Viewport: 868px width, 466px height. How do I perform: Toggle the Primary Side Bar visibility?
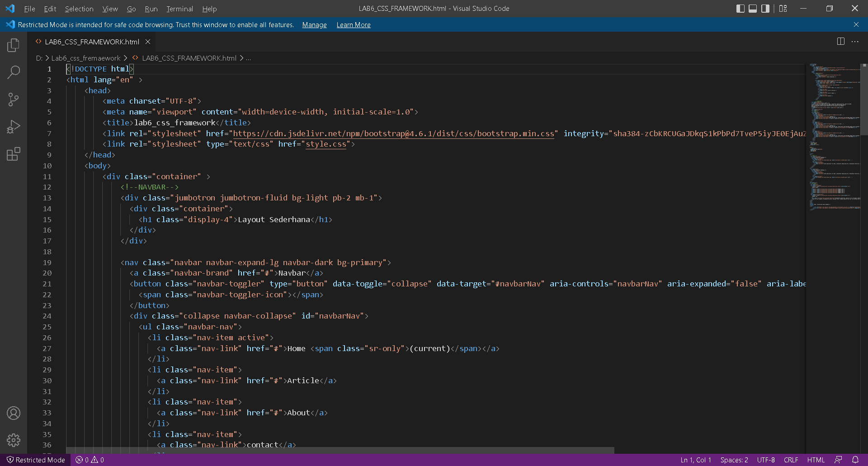point(741,8)
